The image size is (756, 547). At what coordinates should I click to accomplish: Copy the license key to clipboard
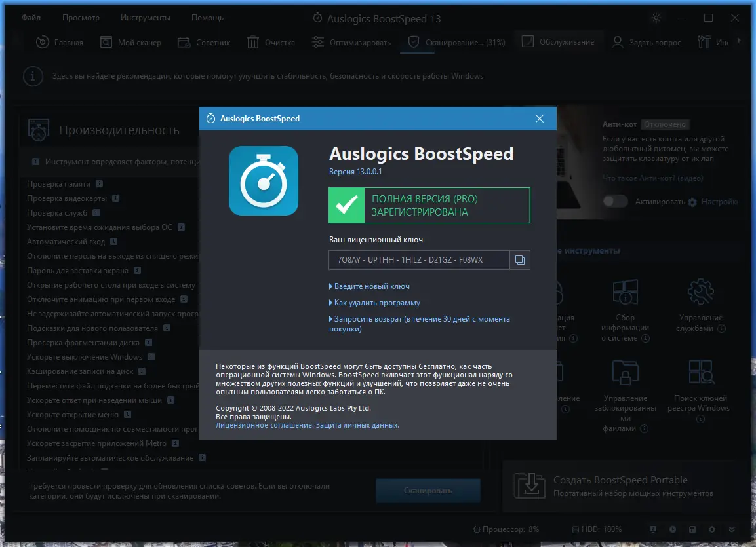pyautogui.click(x=520, y=260)
